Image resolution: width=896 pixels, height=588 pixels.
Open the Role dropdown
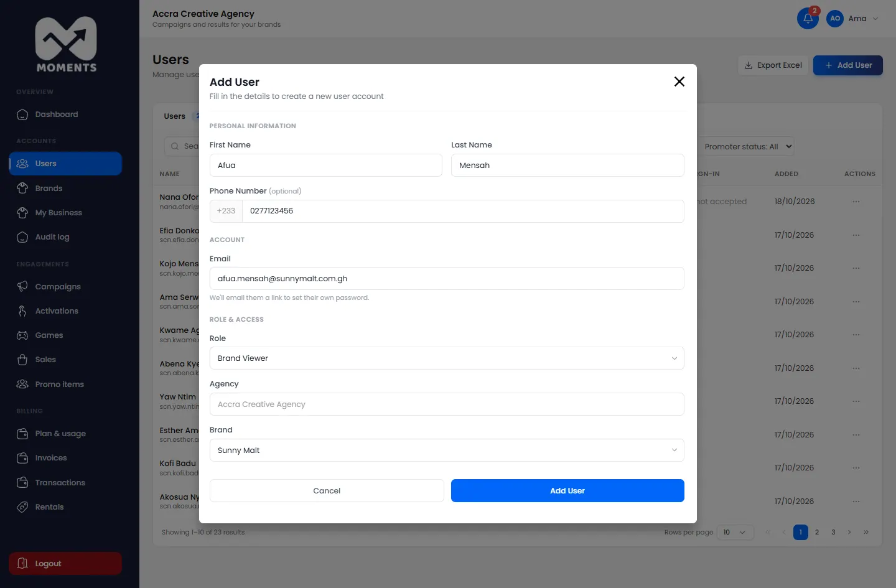pos(447,358)
